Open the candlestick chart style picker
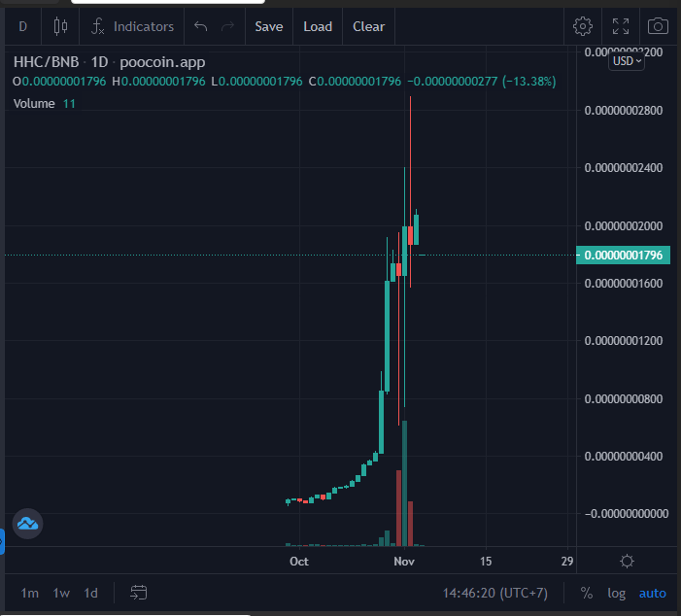The width and height of the screenshot is (681, 616). (x=60, y=26)
